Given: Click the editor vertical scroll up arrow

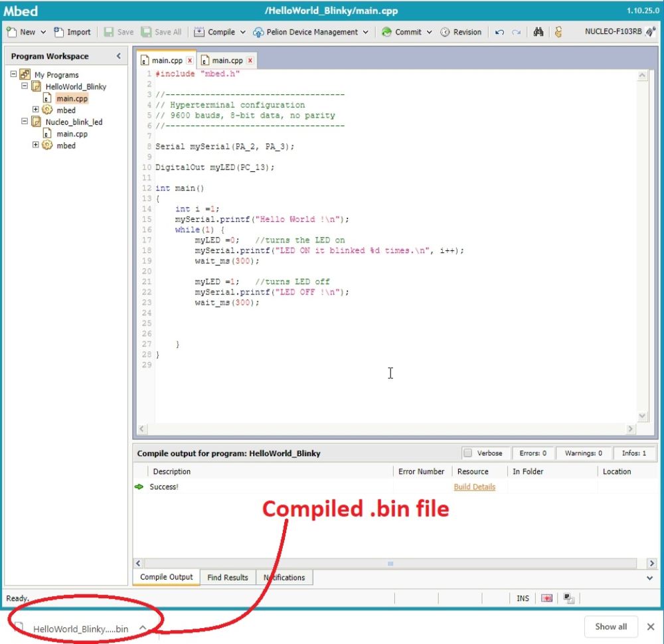Looking at the screenshot, I should pyautogui.click(x=642, y=76).
